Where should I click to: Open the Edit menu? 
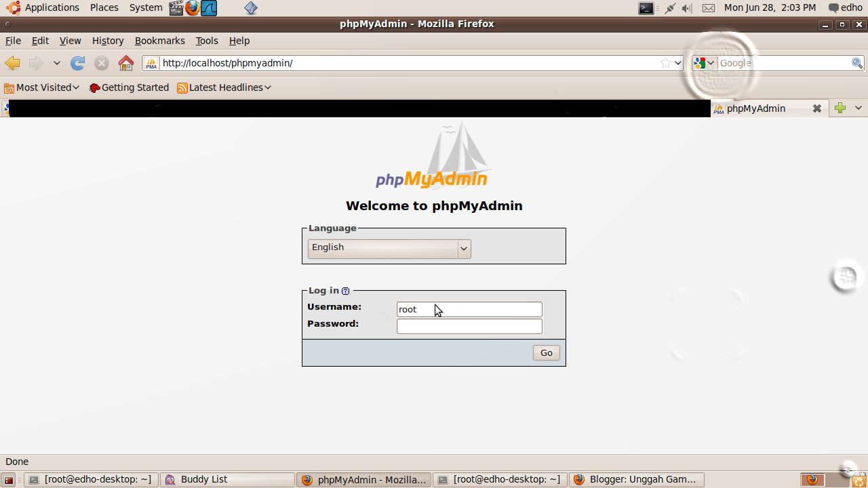coord(40,41)
